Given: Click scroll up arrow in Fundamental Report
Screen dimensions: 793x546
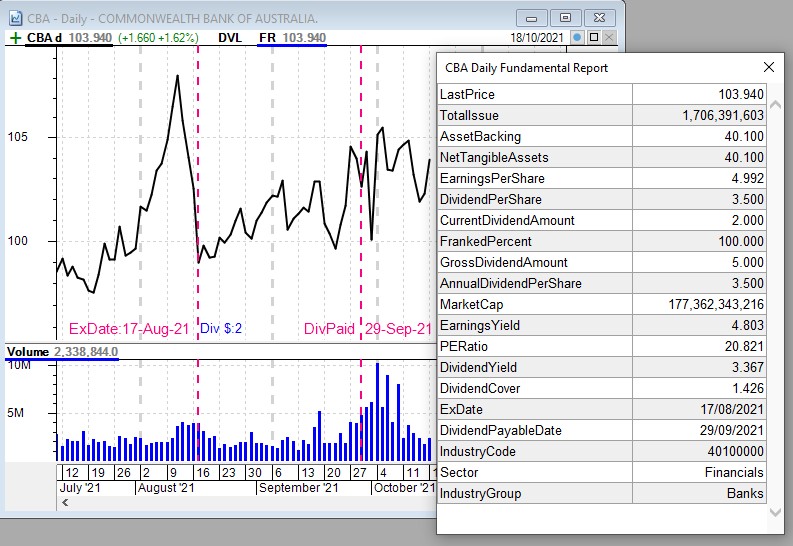Looking at the screenshot, I should 775,105.
